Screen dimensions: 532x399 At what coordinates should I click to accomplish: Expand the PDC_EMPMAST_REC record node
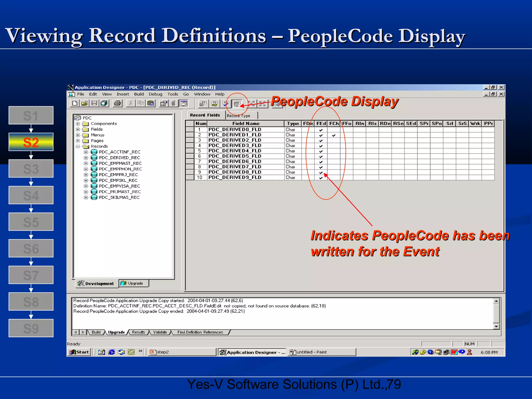click(x=86, y=163)
